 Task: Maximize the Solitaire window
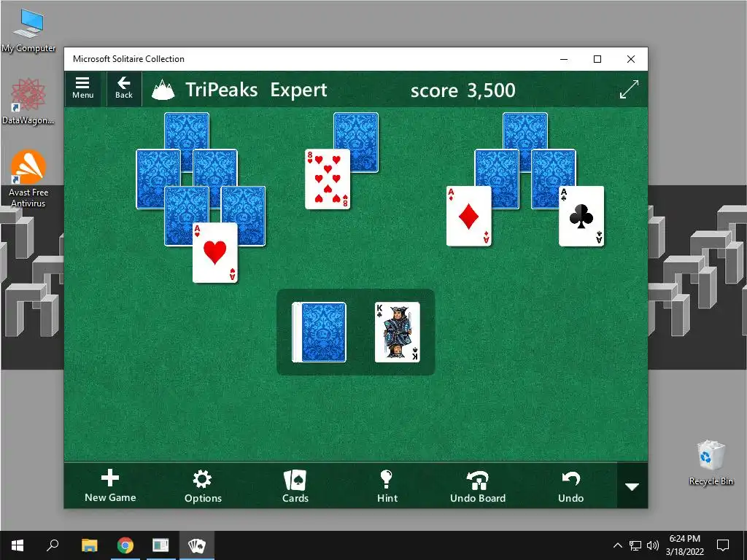tap(597, 59)
